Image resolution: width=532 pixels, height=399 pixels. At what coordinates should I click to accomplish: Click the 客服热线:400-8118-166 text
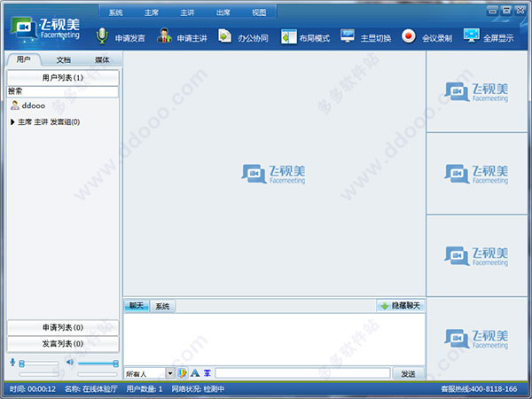click(x=479, y=389)
